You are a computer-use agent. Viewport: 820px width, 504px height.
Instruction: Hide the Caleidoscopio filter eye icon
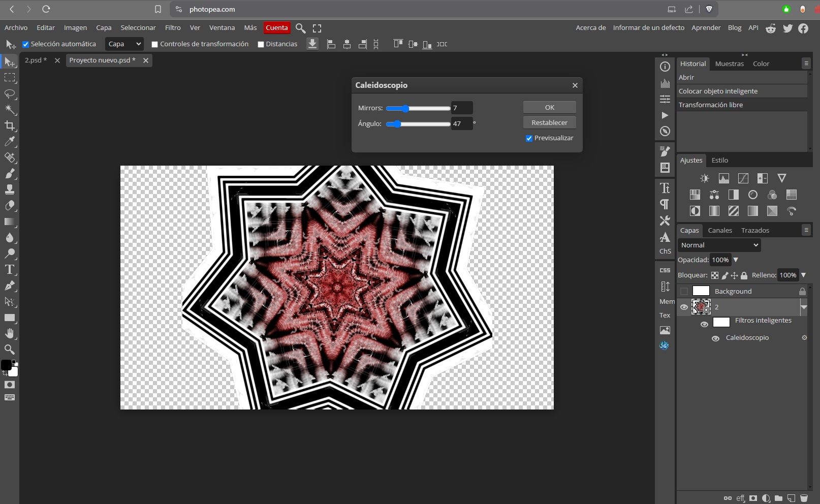pos(715,338)
